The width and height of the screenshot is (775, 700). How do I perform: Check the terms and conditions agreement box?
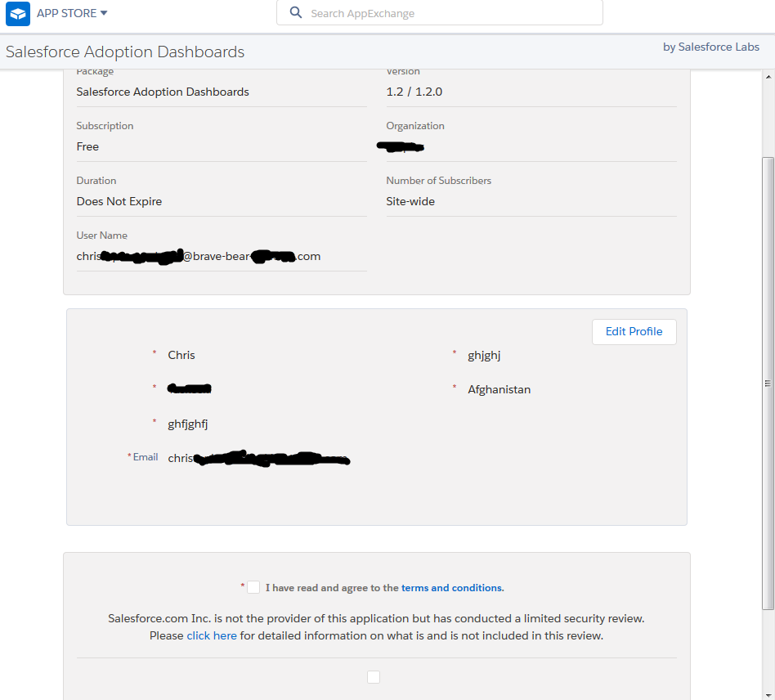click(253, 587)
